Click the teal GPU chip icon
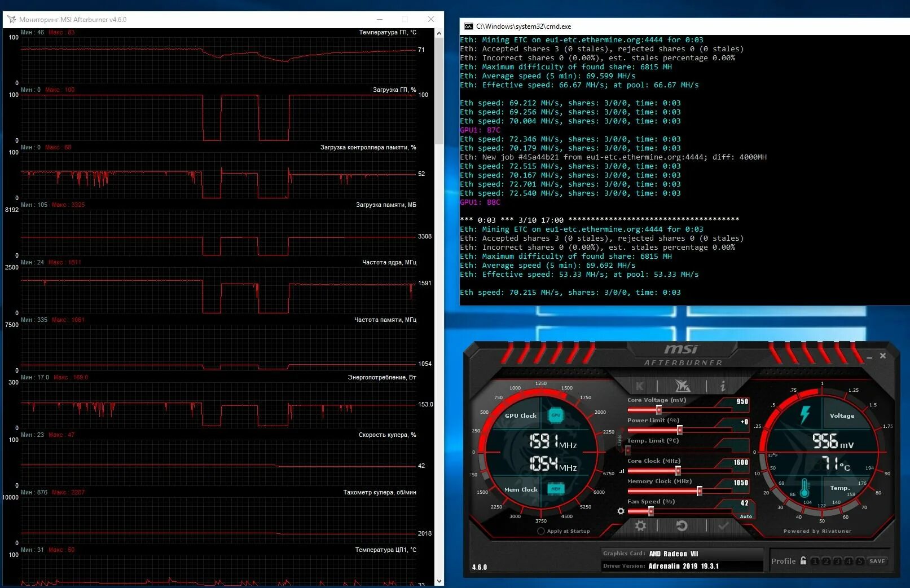Screen dimensions: 910x588 click(556, 415)
